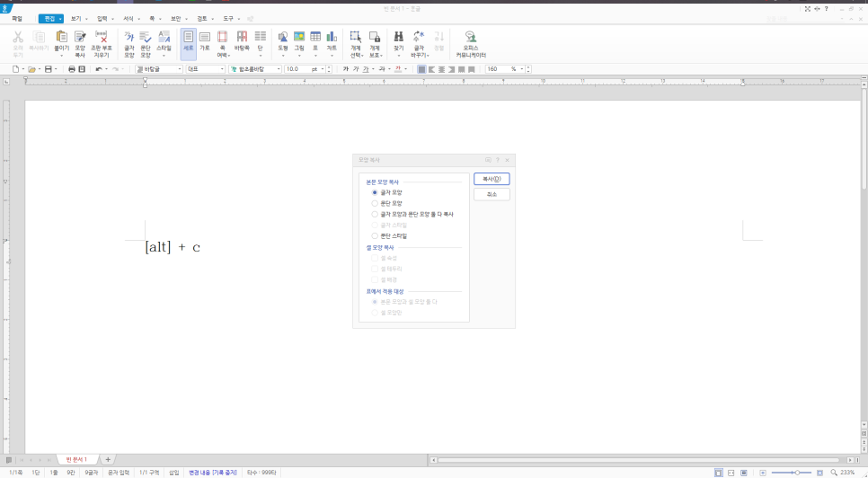The height and width of the screenshot is (478, 868).
Task: Select 가로 landscape page orientation
Action: (205, 41)
